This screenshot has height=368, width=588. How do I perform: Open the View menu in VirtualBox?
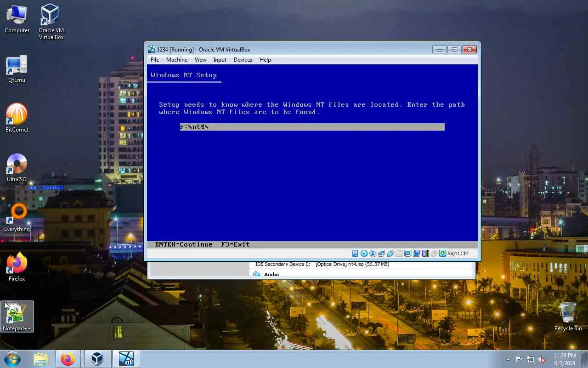click(x=200, y=60)
